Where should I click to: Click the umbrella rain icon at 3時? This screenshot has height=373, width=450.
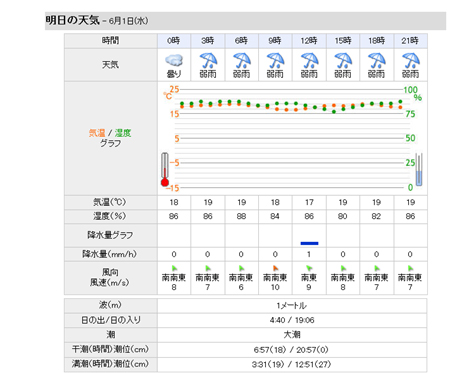(x=208, y=60)
